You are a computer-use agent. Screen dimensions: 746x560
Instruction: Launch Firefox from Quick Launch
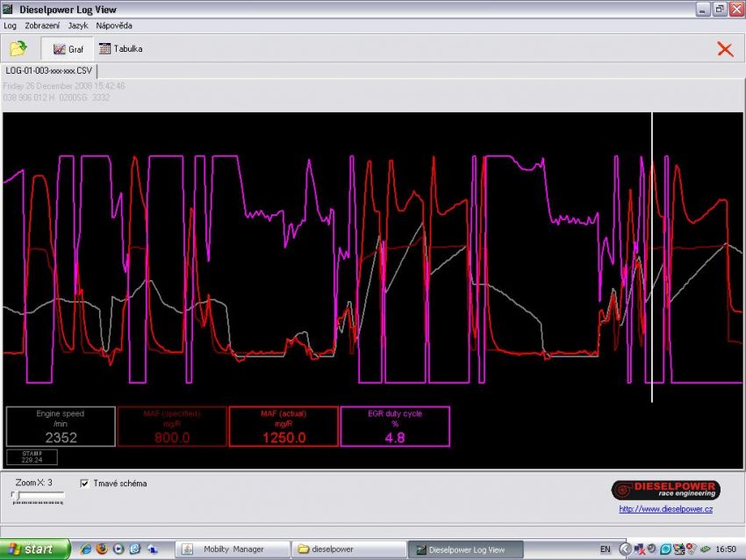click(102, 549)
